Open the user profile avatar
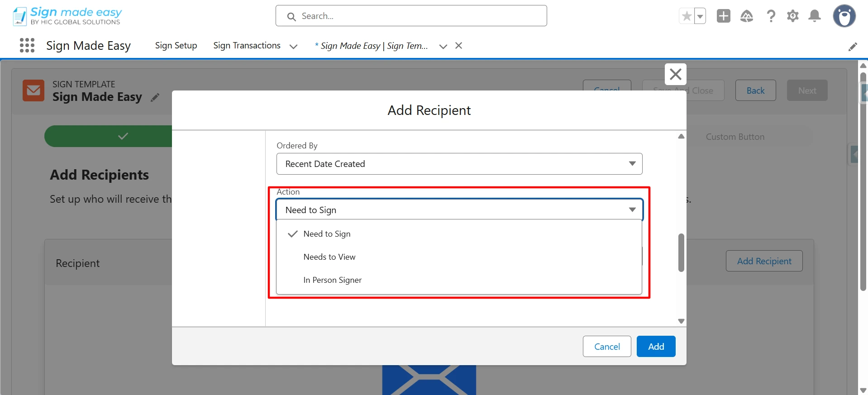This screenshot has height=395, width=868. coord(844,16)
